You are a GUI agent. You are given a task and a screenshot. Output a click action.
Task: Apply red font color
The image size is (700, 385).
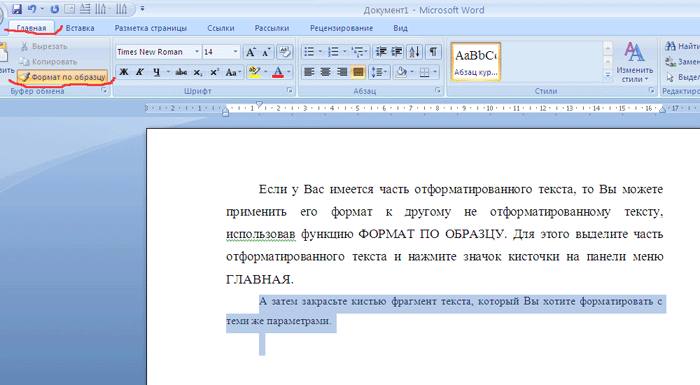click(278, 72)
